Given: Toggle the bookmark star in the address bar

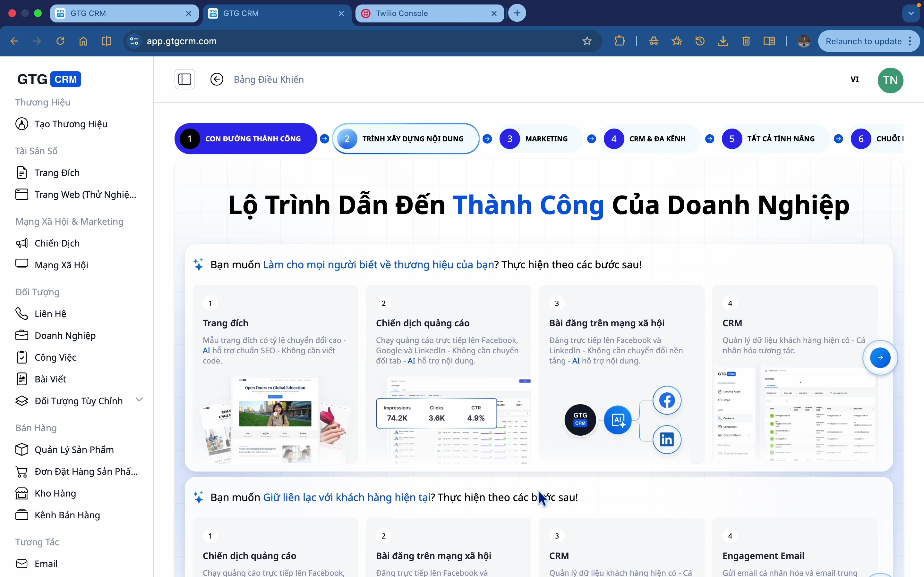Looking at the screenshot, I should pyautogui.click(x=587, y=41).
